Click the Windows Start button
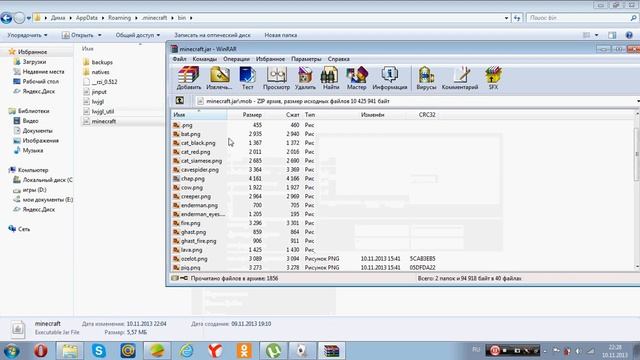This screenshot has height=360, width=640. point(11,350)
